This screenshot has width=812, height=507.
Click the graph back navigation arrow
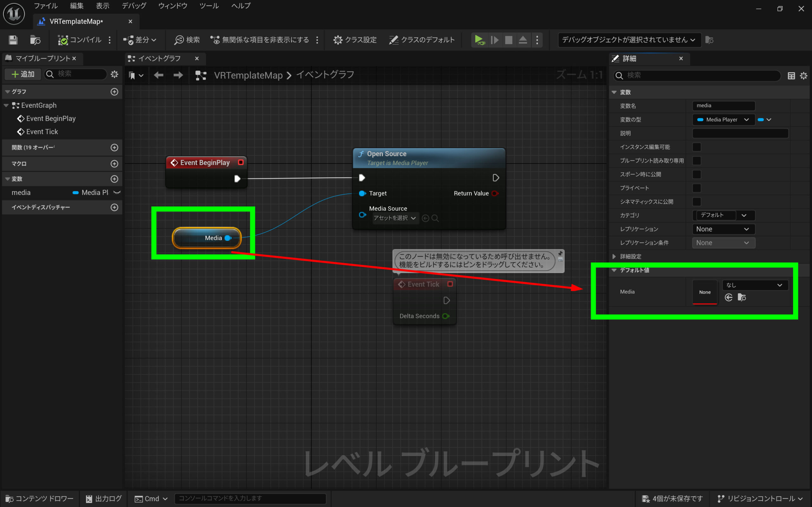[158, 75]
